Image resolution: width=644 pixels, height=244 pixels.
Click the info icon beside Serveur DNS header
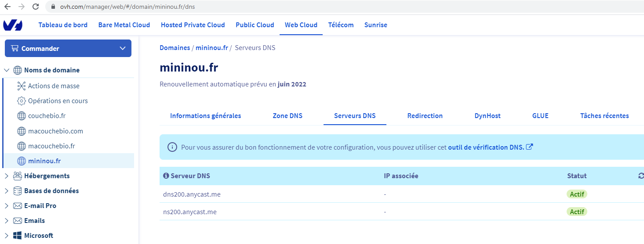point(166,176)
